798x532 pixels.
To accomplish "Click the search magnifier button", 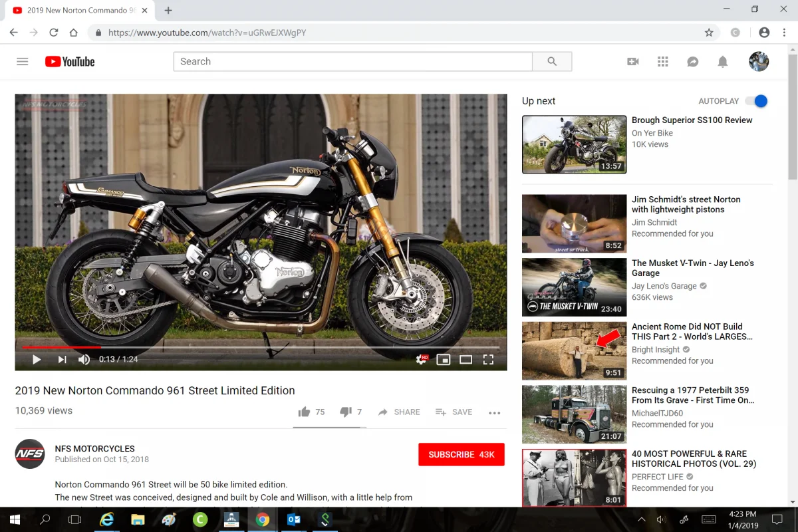I will pos(552,62).
